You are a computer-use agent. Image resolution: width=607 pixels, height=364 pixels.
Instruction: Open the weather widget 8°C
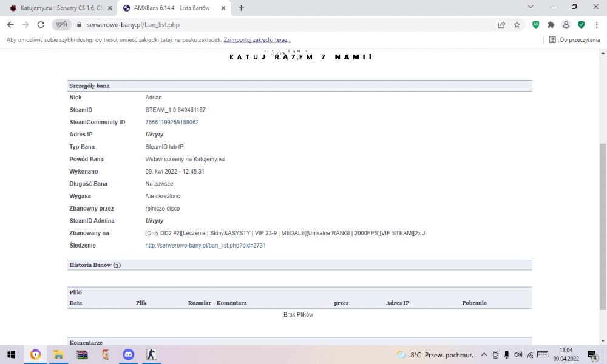pyautogui.click(x=435, y=355)
